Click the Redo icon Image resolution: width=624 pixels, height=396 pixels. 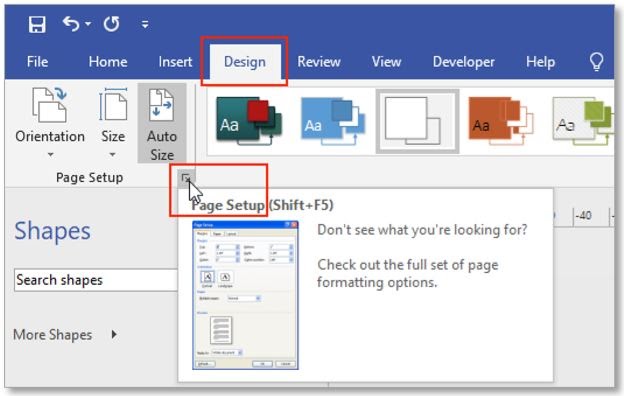(x=111, y=24)
